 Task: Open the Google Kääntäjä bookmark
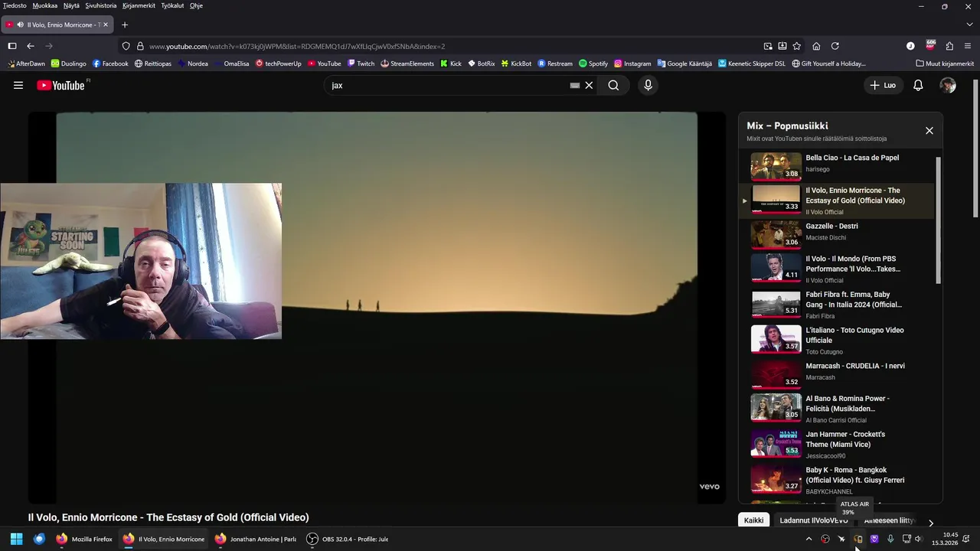tap(684, 64)
